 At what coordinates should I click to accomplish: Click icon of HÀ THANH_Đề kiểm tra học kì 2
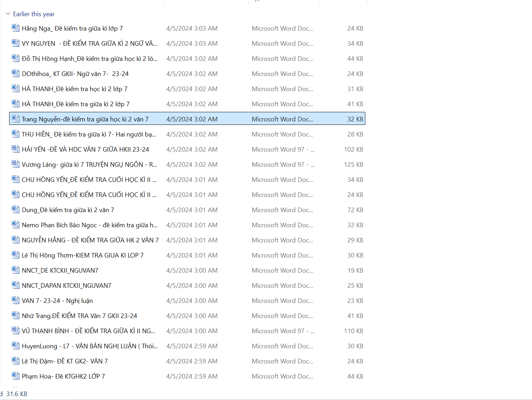coord(15,89)
